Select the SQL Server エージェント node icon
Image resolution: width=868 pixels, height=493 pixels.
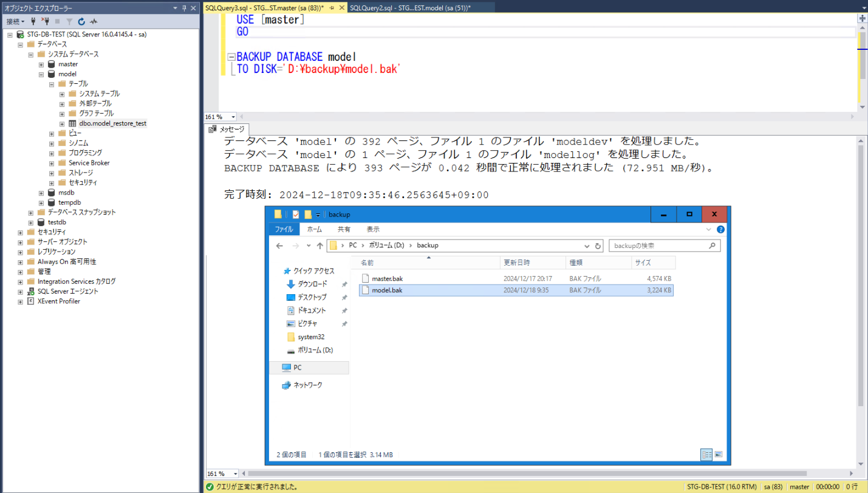tap(31, 291)
